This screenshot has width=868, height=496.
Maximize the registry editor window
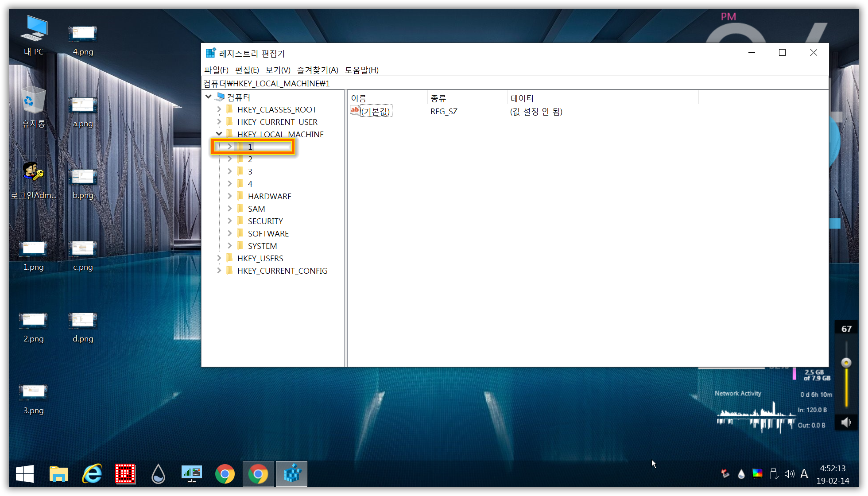(x=783, y=53)
